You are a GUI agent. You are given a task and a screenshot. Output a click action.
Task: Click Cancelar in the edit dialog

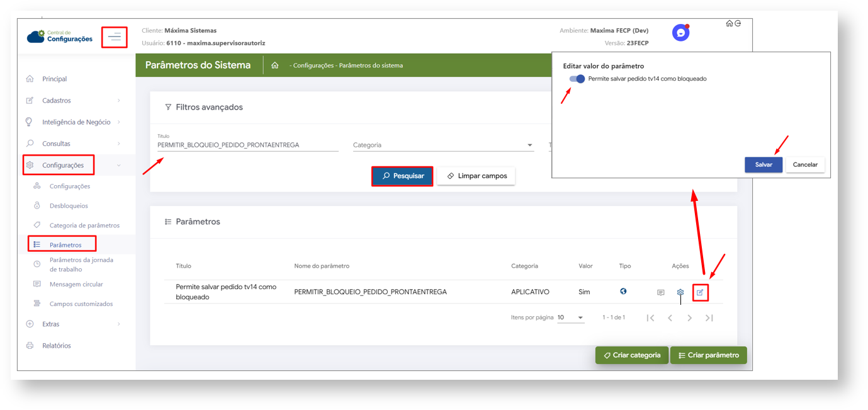(x=805, y=164)
